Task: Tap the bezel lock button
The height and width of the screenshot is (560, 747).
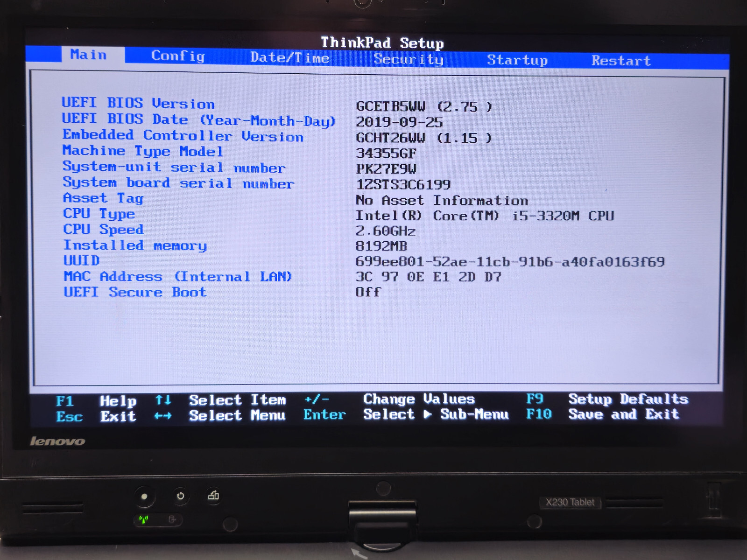Action: click(x=213, y=495)
